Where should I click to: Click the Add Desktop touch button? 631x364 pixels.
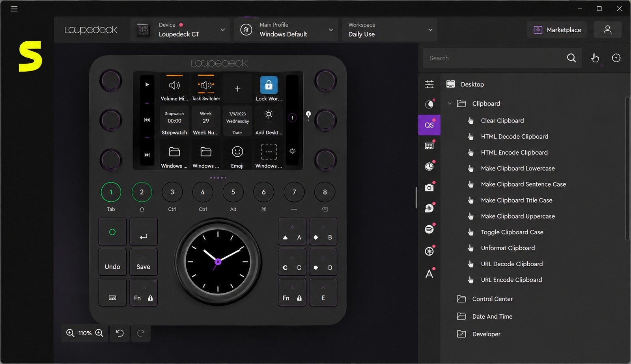coord(269,122)
